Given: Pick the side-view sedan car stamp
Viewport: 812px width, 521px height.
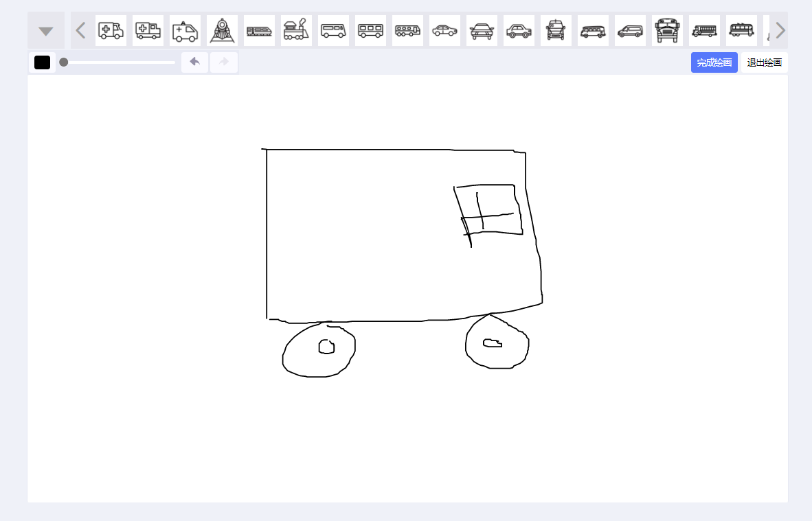Looking at the screenshot, I should pos(444,31).
